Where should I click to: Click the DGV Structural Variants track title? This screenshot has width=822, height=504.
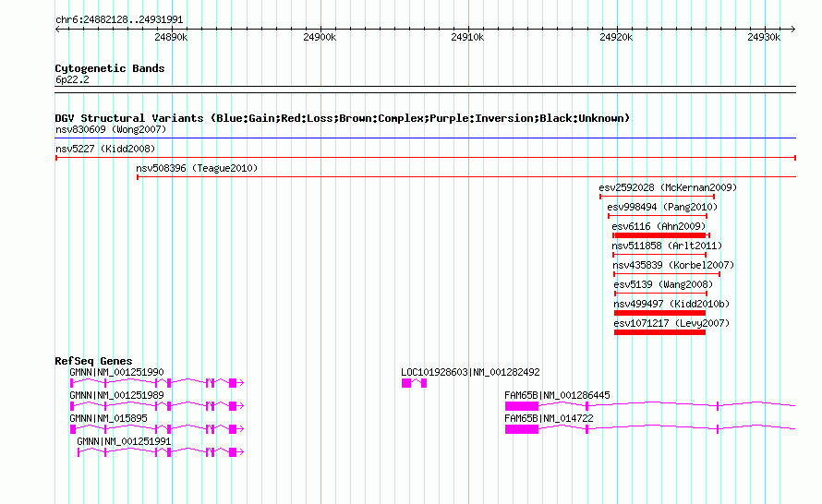point(343,118)
